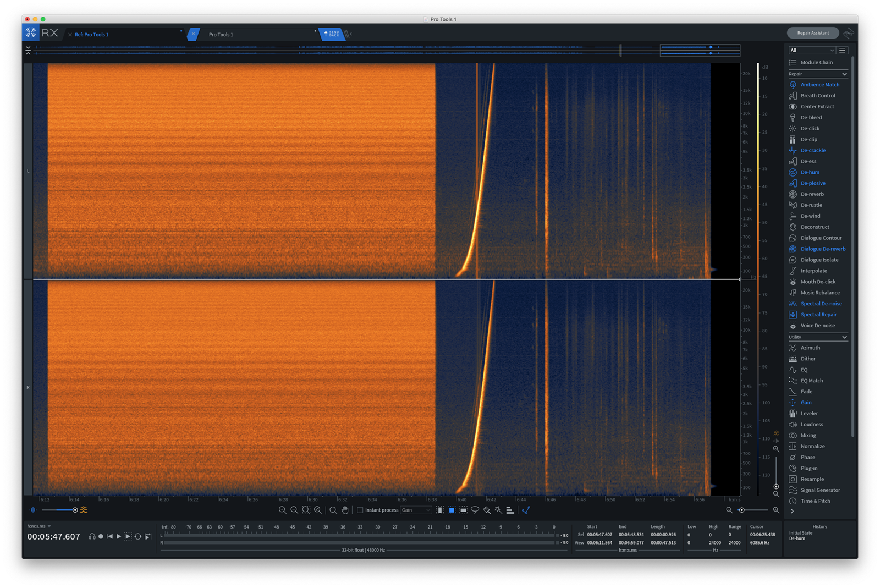Image resolution: width=880 pixels, height=588 pixels.
Task: Switch to the Pro Tools 1 tab
Action: point(221,34)
